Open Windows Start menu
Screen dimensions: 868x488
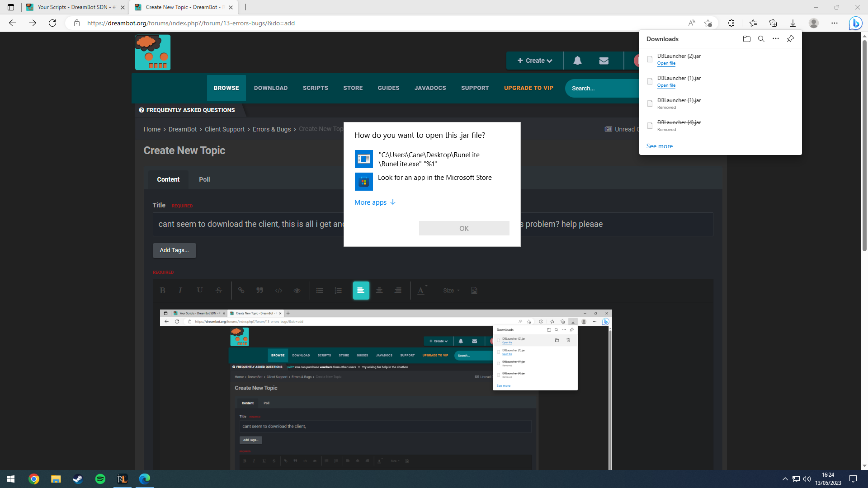(x=11, y=479)
